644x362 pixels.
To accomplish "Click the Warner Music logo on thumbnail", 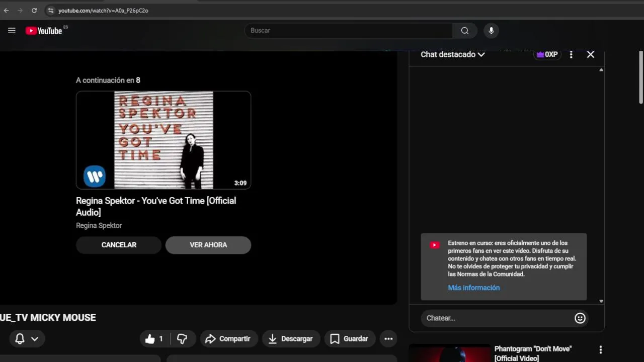I will pyautogui.click(x=95, y=176).
